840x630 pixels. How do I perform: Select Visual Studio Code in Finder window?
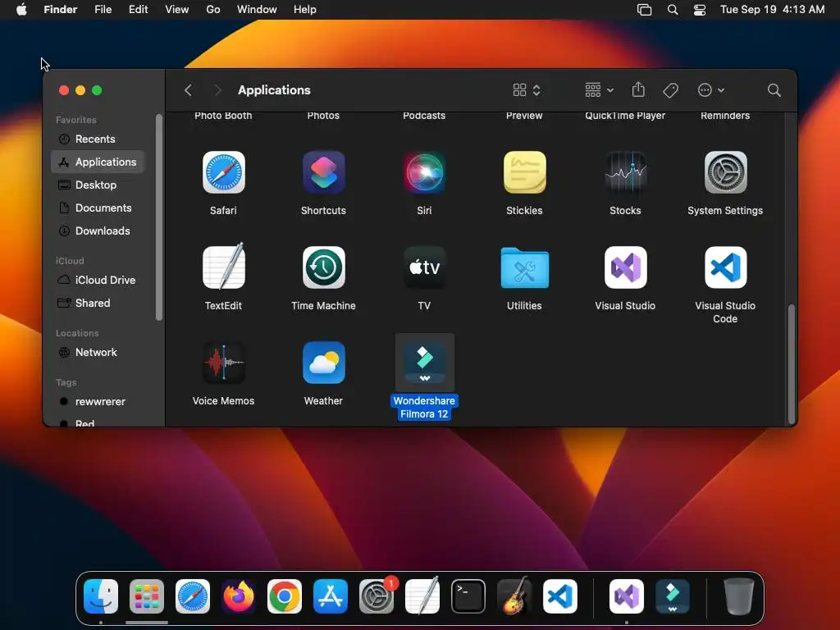click(725, 267)
